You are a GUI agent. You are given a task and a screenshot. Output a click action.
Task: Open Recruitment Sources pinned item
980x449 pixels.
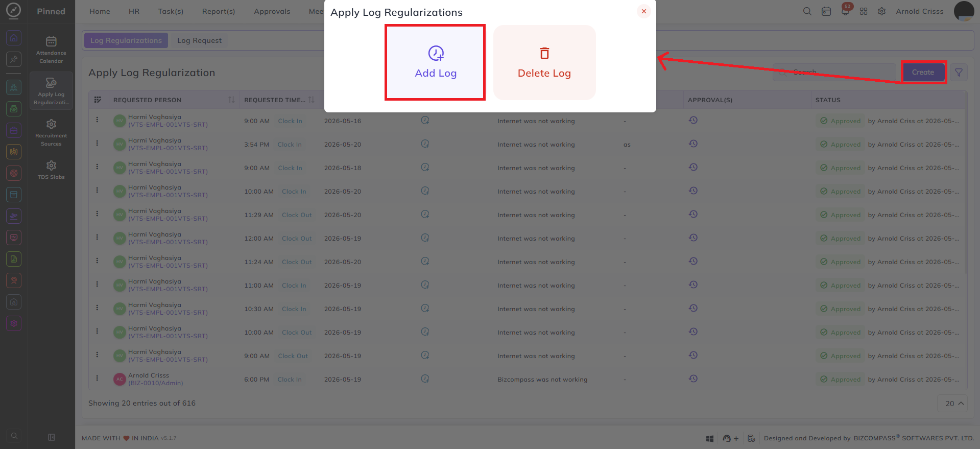coord(51,132)
